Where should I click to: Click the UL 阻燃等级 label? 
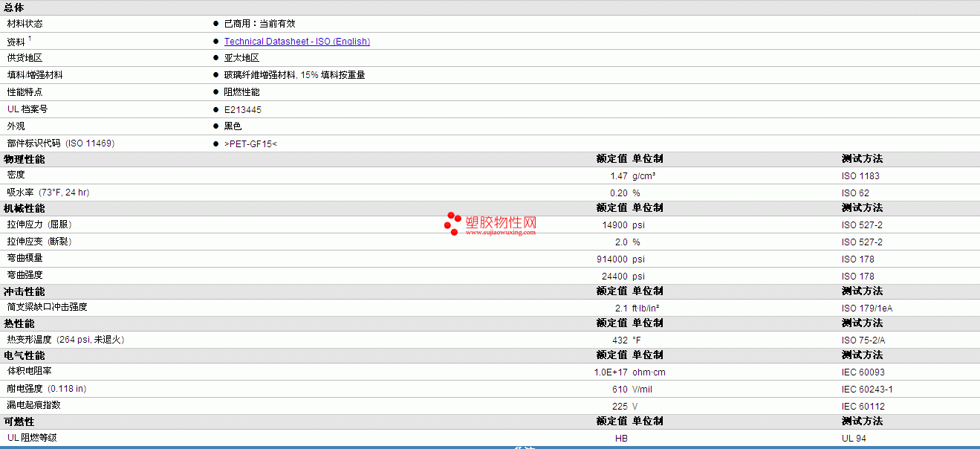[x=31, y=438]
